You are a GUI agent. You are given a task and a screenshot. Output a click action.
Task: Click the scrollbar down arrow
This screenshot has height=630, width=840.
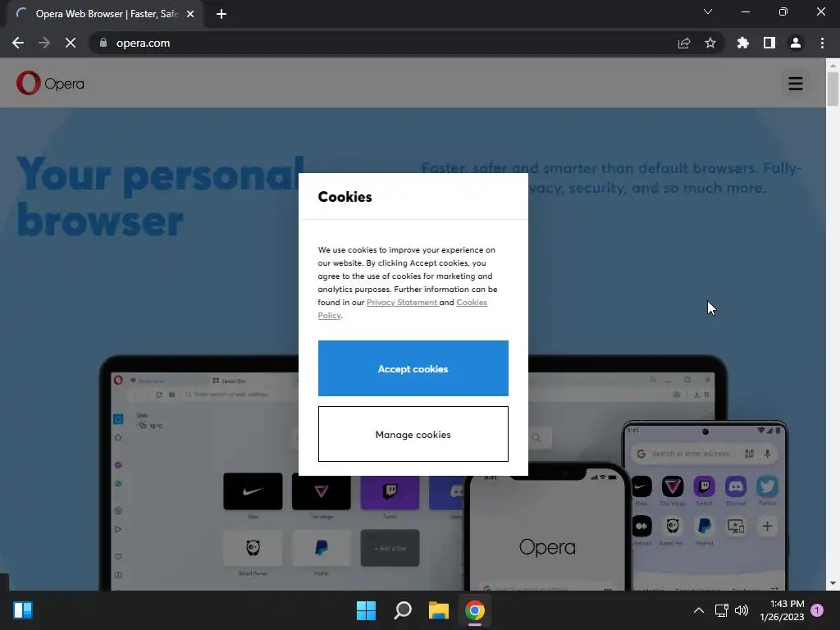(833, 583)
